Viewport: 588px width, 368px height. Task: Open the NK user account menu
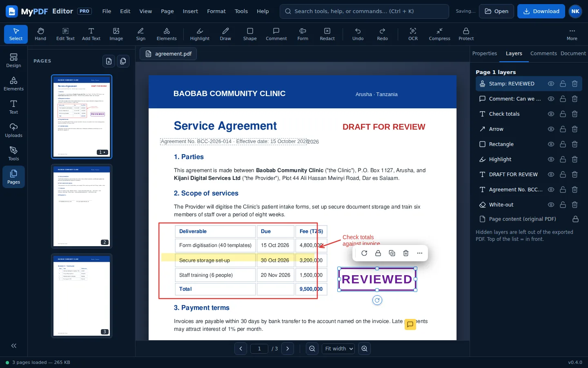point(575,11)
